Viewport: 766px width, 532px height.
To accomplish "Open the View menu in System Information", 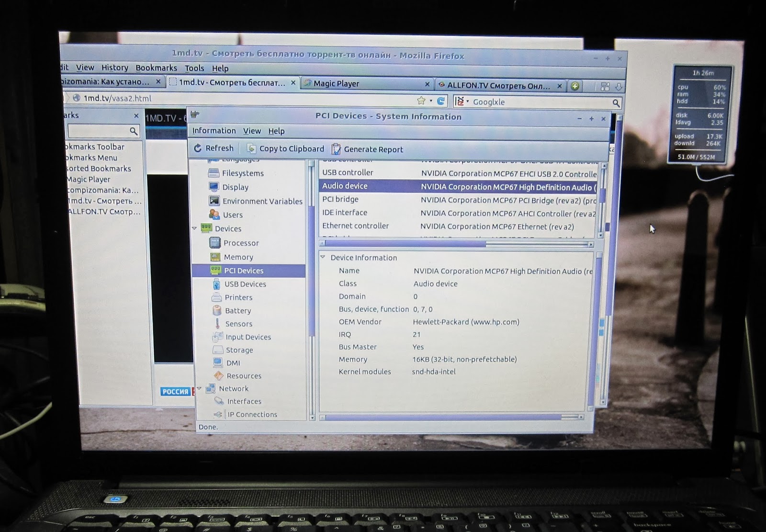I will click(x=252, y=131).
